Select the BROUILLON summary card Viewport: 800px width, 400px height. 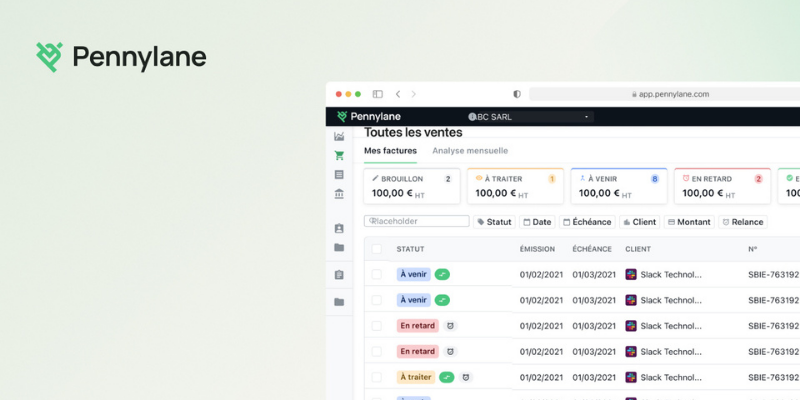412,186
